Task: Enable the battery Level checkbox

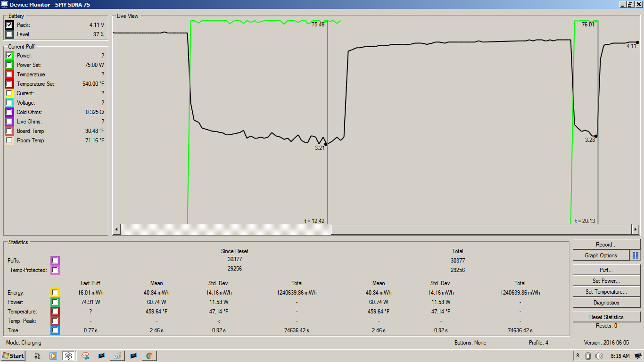Action: click(9, 34)
